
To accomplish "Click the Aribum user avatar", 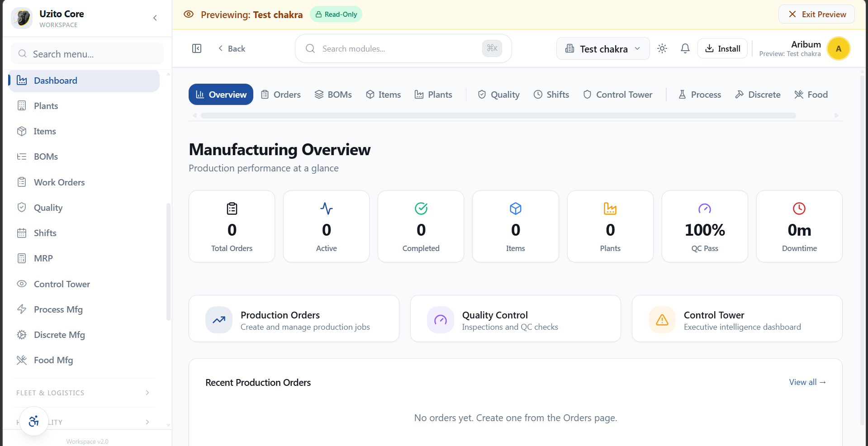I will coord(838,48).
